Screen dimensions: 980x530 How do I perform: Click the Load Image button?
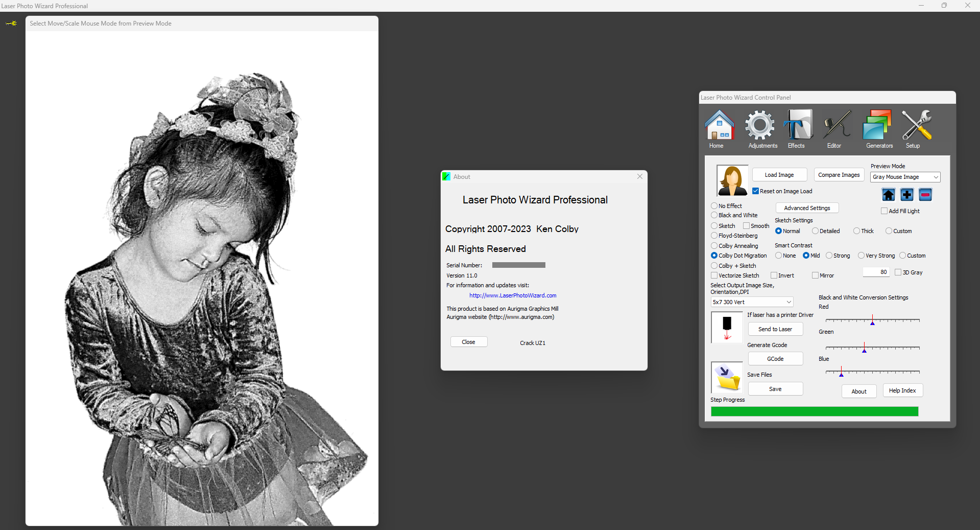(x=779, y=175)
